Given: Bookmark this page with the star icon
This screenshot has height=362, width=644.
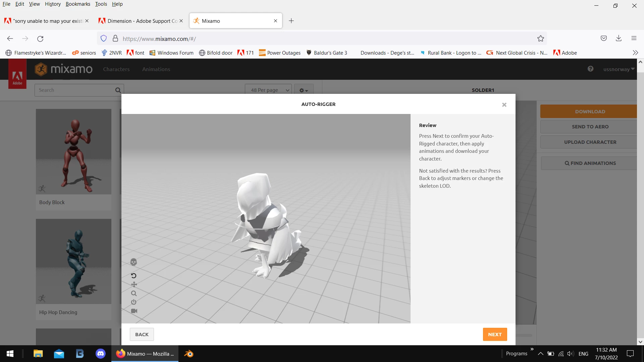Looking at the screenshot, I should [x=540, y=39].
